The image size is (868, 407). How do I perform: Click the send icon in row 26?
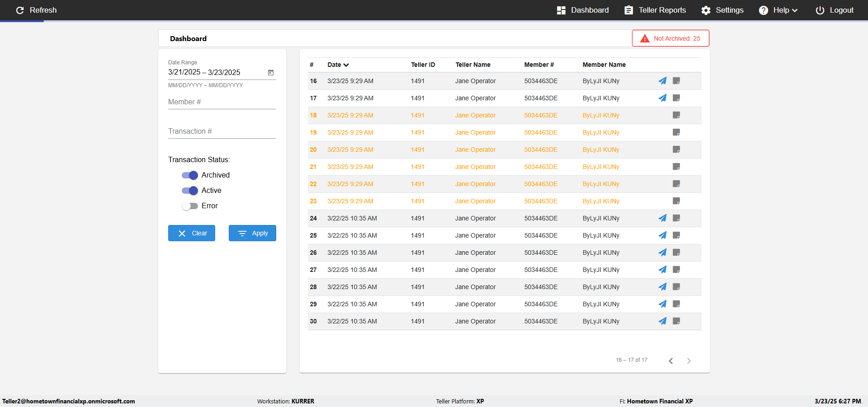click(x=662, y=253)
